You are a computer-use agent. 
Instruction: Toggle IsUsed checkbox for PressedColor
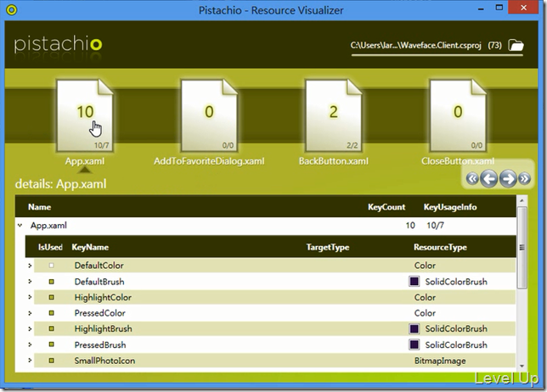51,313
